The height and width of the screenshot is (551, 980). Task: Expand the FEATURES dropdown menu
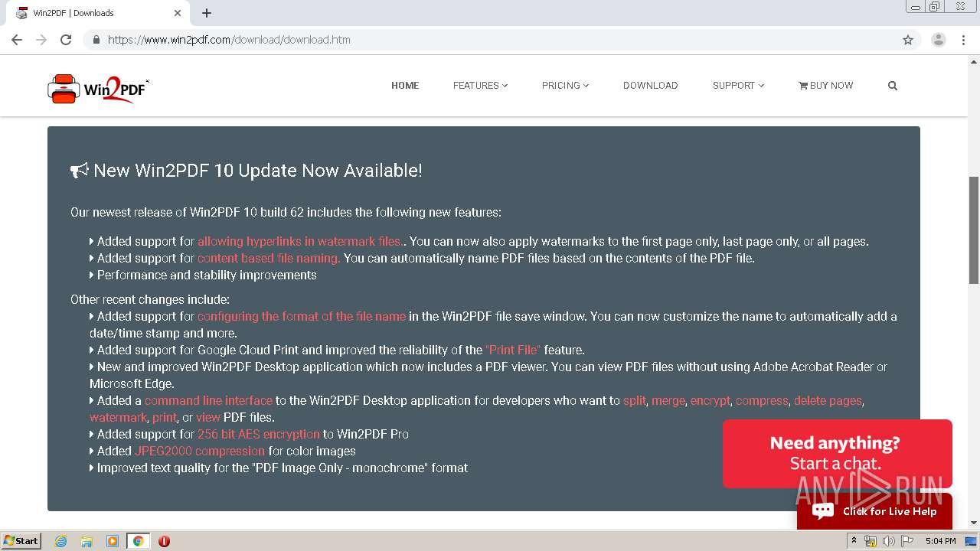click(x=480, y=86)
